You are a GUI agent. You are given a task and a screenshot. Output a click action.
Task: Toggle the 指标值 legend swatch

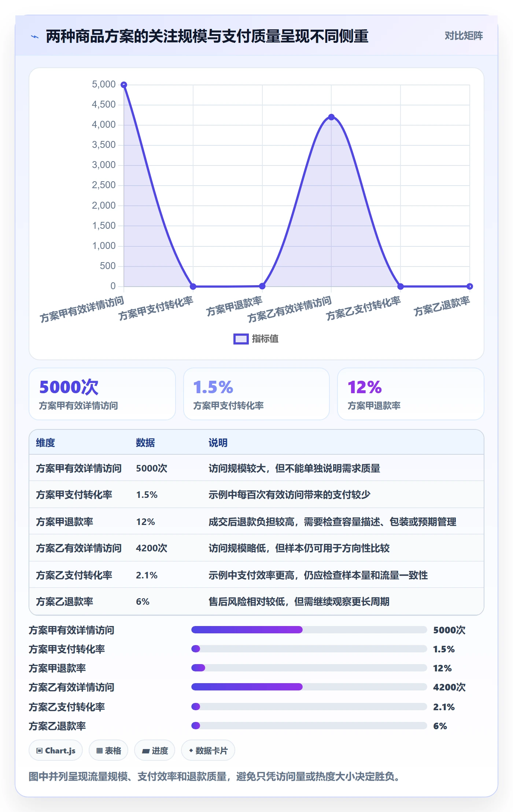(241, 339)
